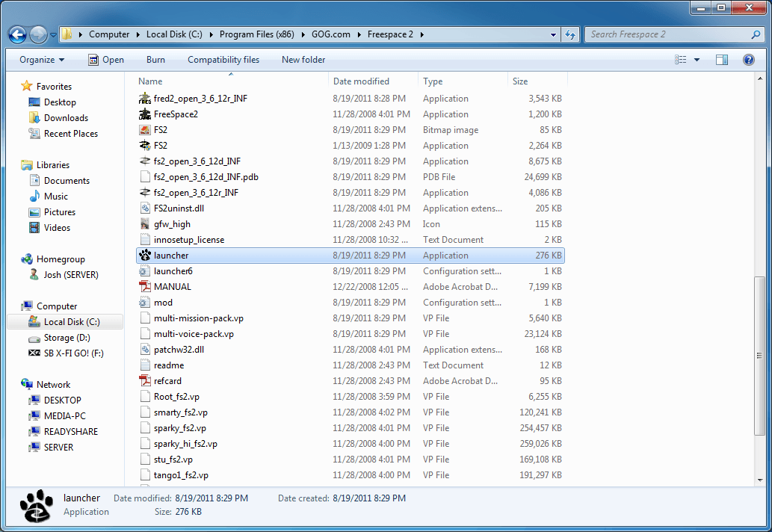Click the Change your view icon
Screen dimensions: 772x532
tap(680, 60)
